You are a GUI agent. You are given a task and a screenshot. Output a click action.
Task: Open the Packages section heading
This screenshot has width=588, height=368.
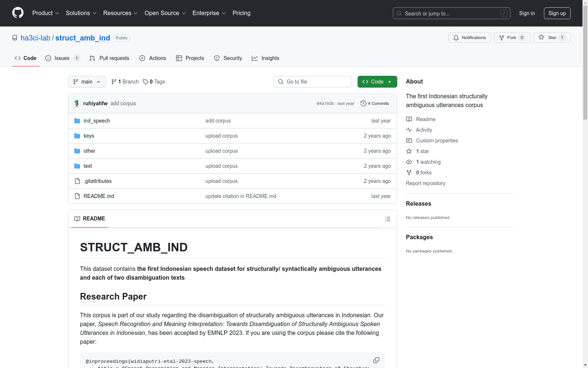tap(419, 237)
